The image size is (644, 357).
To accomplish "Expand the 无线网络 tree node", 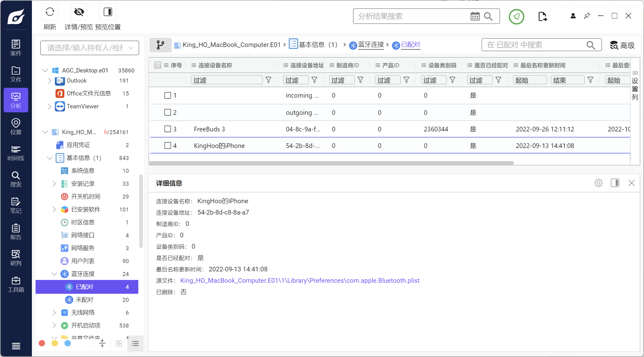I will [x=54, y=312].
